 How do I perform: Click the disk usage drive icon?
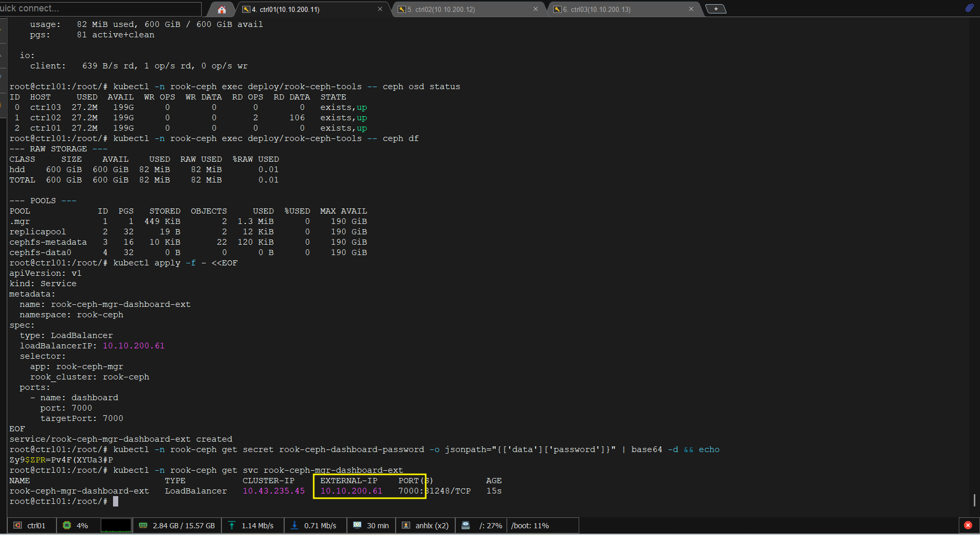[x=466, y=526]
